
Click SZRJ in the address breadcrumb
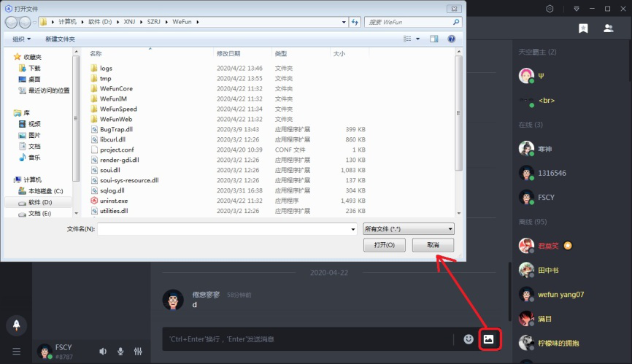coord(153,22)
